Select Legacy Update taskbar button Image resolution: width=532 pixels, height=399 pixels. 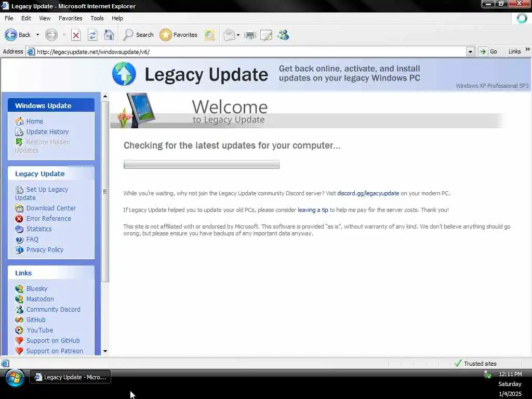click(x=70, y=377)
